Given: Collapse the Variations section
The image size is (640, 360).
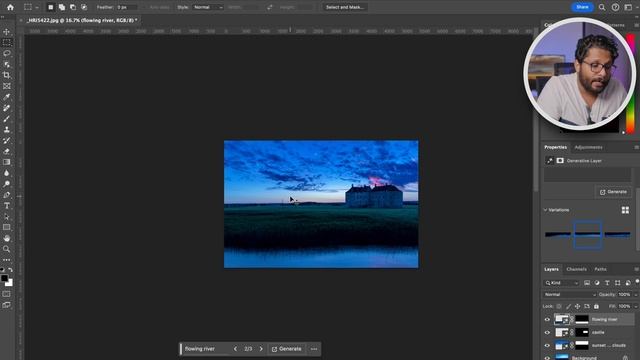Looking at the screenshot, I should tap(545, 210).
